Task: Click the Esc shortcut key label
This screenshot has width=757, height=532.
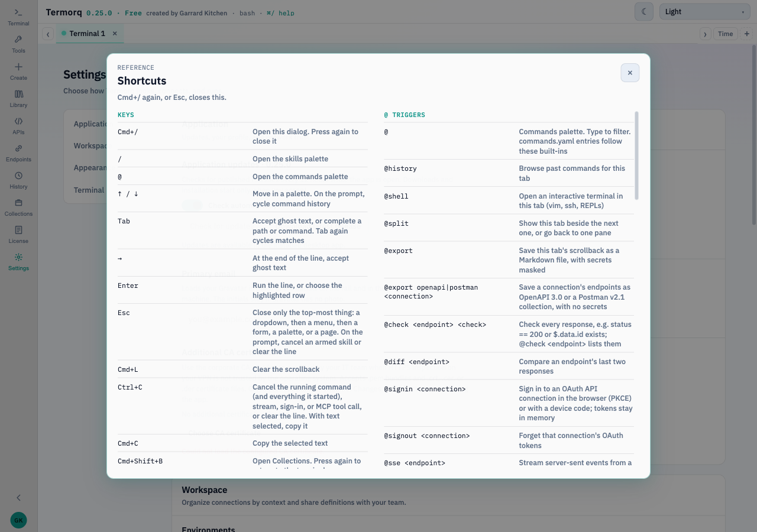Action: tap(124, 313)
